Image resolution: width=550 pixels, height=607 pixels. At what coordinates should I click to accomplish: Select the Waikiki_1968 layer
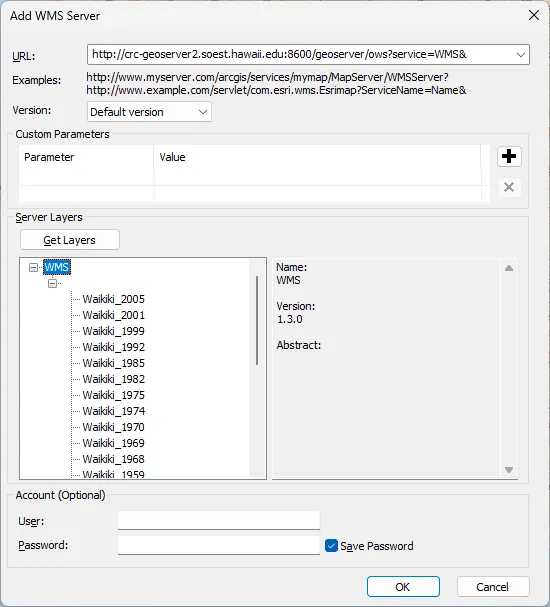[x=113, y=459]
